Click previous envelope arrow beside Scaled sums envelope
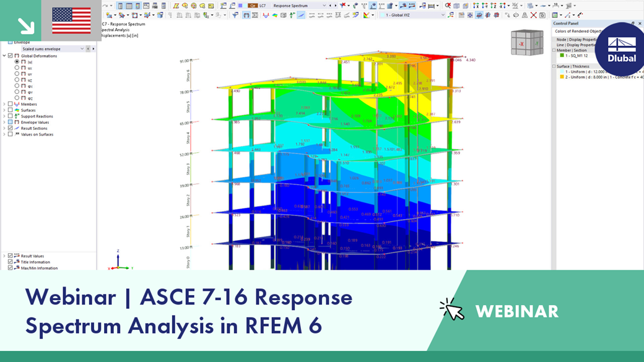Screen dimensions: 644x362 (x=88, y=49)
